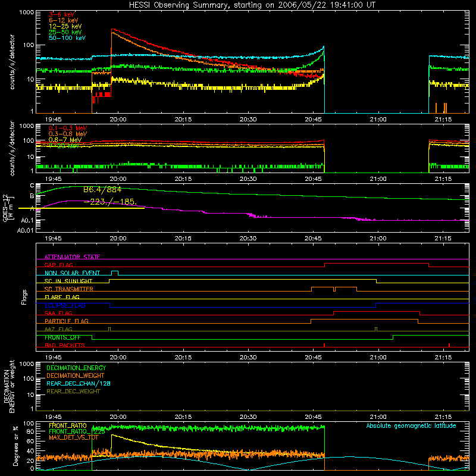
Task: Select the PARTICLE_FLAG label
Action: tap(67, 321)
